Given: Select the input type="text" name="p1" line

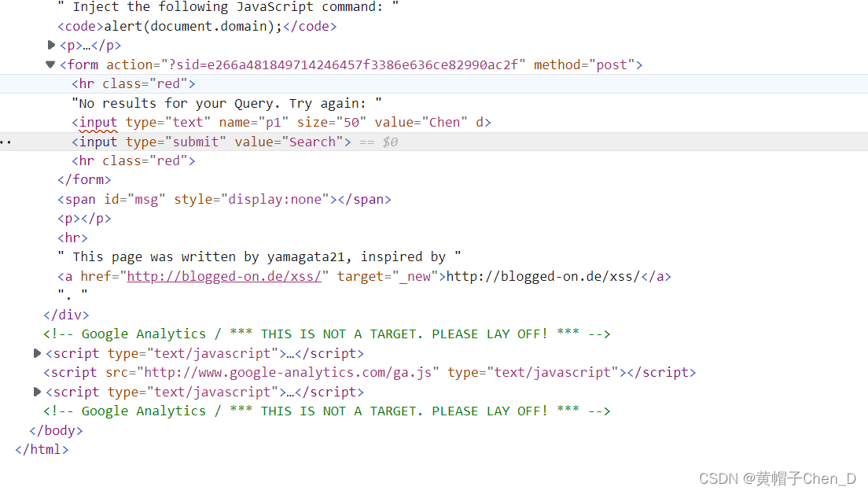Looking at the screenshot, I should pos(281,123).
